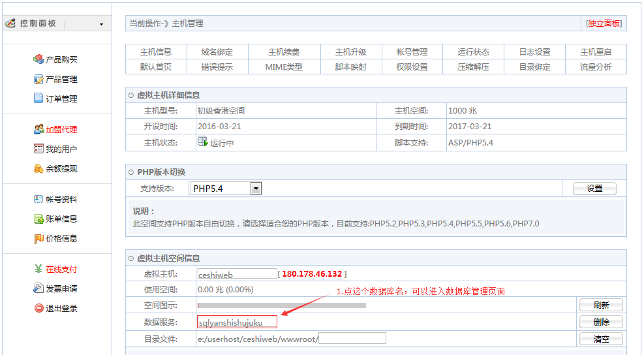Viewport: 644px width, 355px height.
Task: Click the 空间图示 usage progress bar
Action: (x=281, y=305)
